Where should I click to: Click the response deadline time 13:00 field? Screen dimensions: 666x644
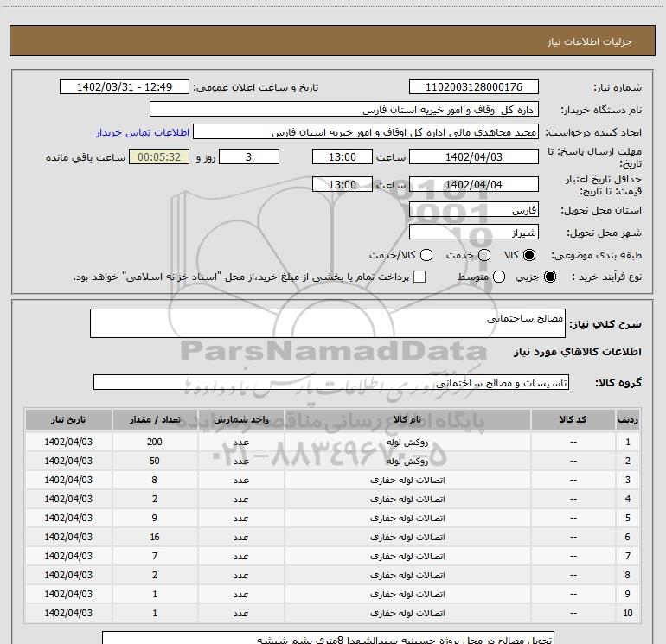[343, 156]
